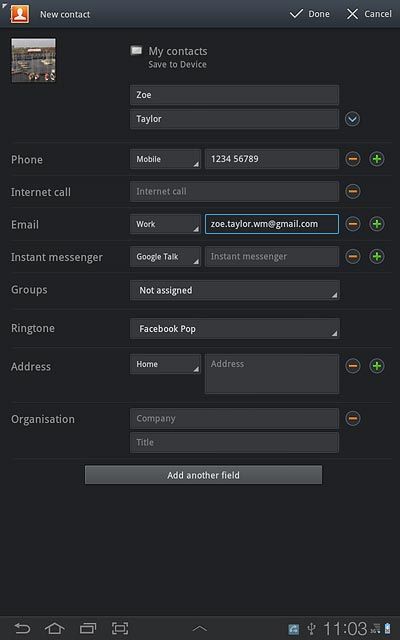Remove the Internet call field
Image resolution: width=400 pixels, height=640 pixels.
pos(353,191)
